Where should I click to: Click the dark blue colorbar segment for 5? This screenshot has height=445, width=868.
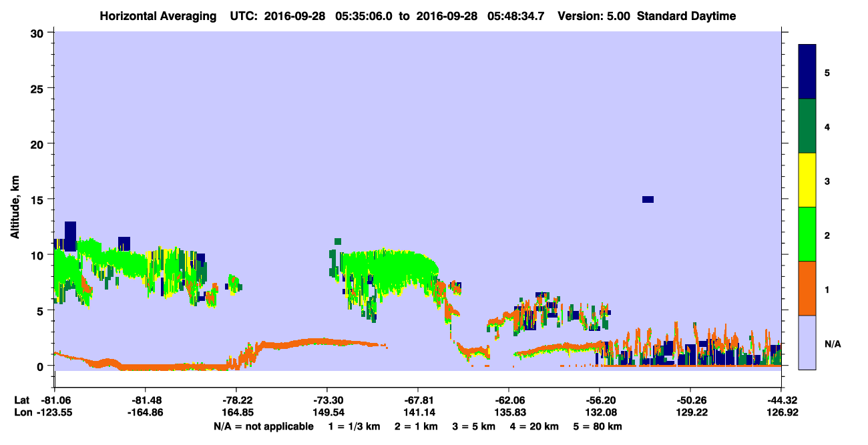click(x=807, y=72)
